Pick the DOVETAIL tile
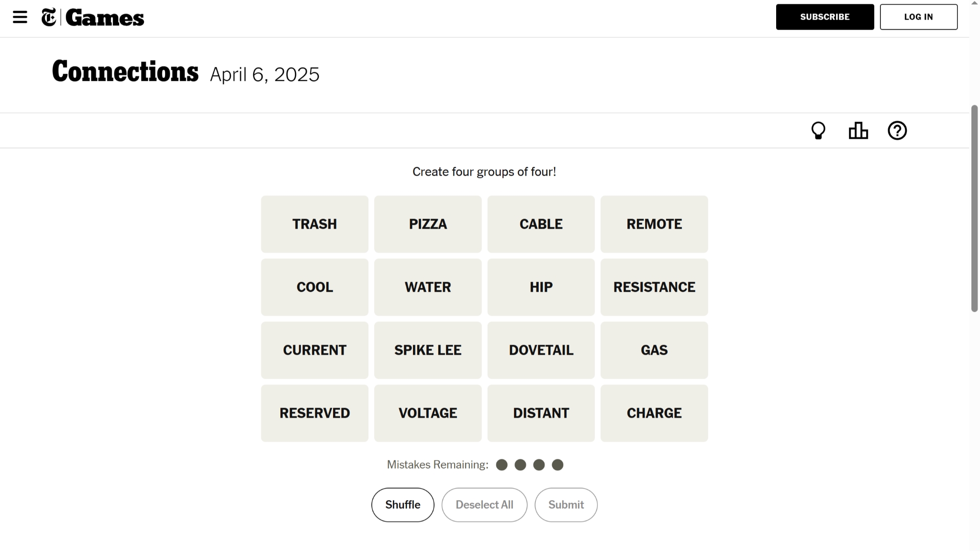This screenshot has width=980, height=551. (x=541, y=350)
